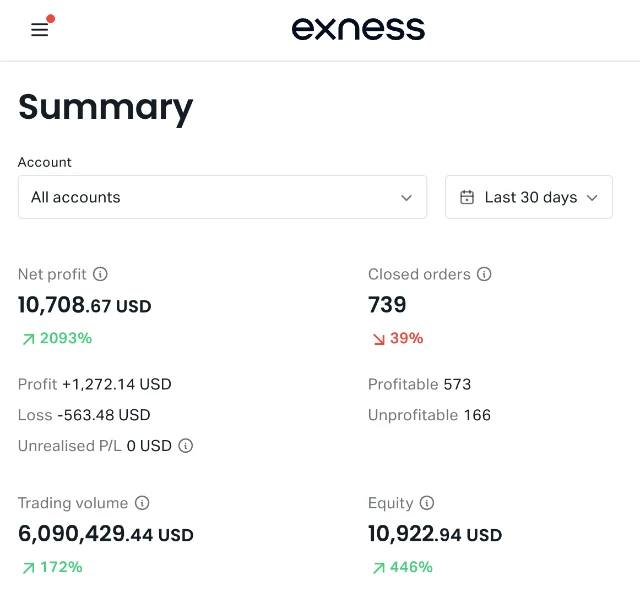Click the Unprofitable 166 row

pyautogui.click(x=429, y=415)
